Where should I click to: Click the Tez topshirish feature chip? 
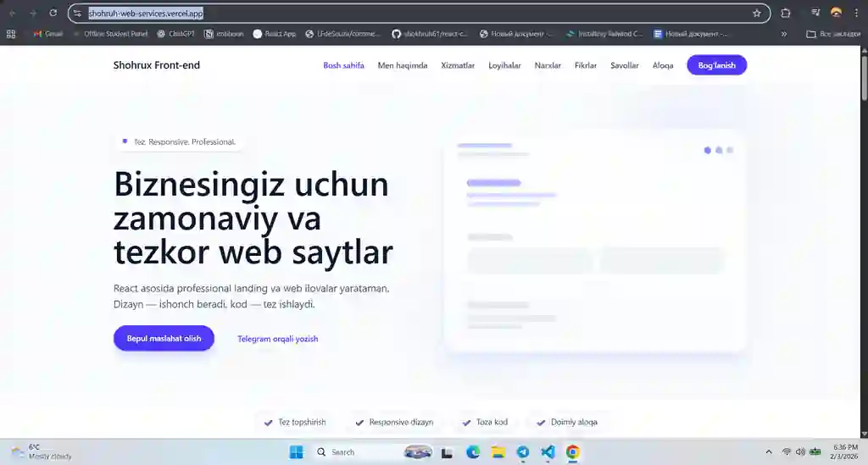295,423
